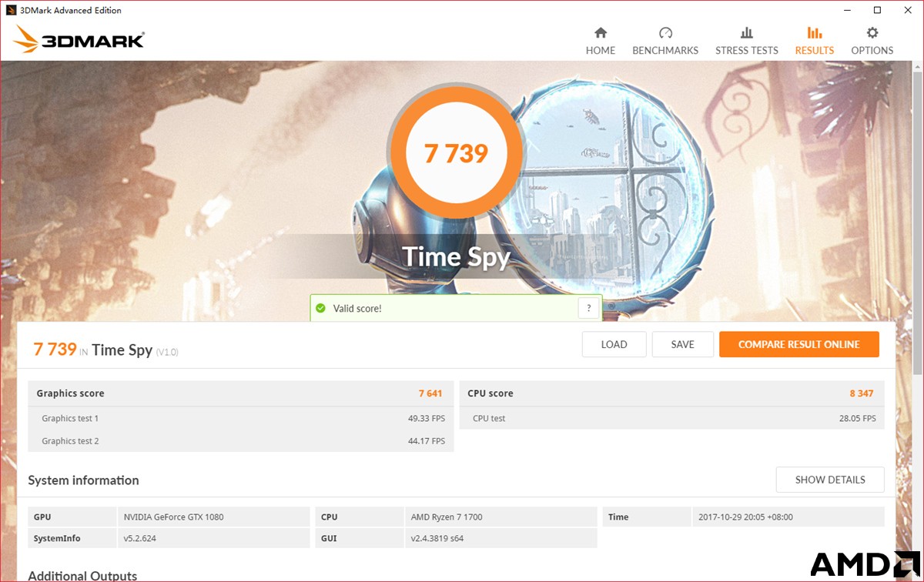Click the 3DMark title bar app icon
The width and height of the screenshot is (924, 582).
[11, 10]
